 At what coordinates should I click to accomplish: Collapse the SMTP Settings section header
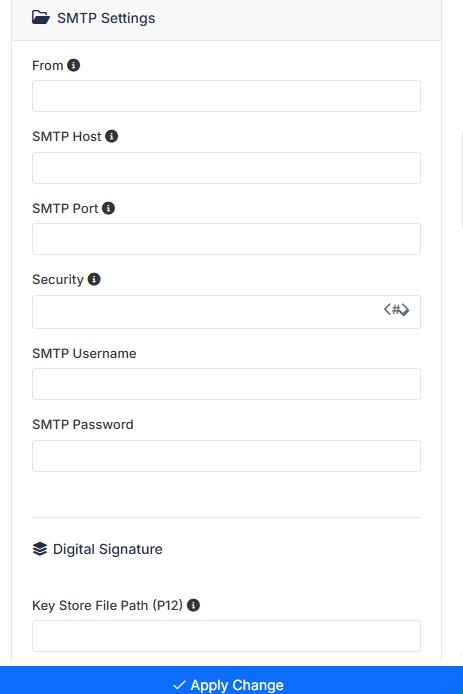click(x=226, y=20)
